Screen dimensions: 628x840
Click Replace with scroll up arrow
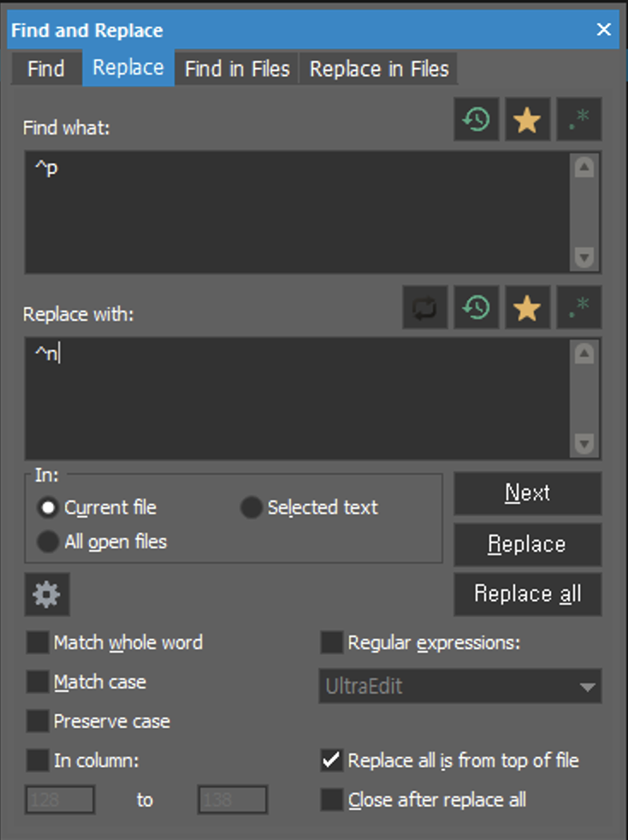(584, 353)
